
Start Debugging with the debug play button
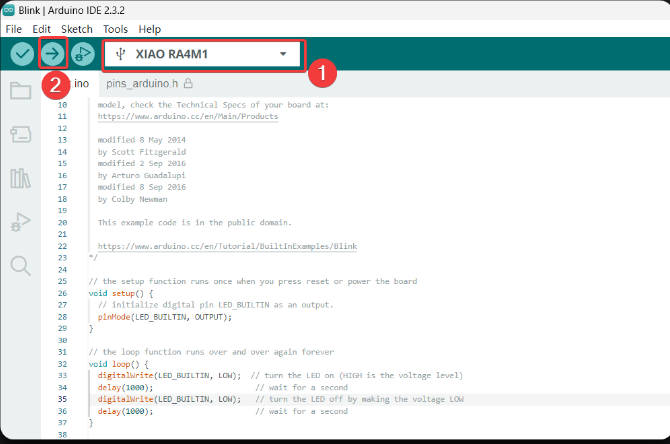point(82,54)
